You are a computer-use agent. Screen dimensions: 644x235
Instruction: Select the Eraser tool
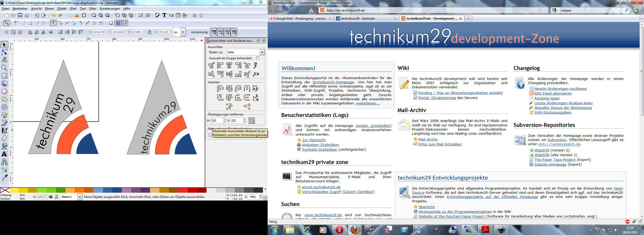(4, 138)
